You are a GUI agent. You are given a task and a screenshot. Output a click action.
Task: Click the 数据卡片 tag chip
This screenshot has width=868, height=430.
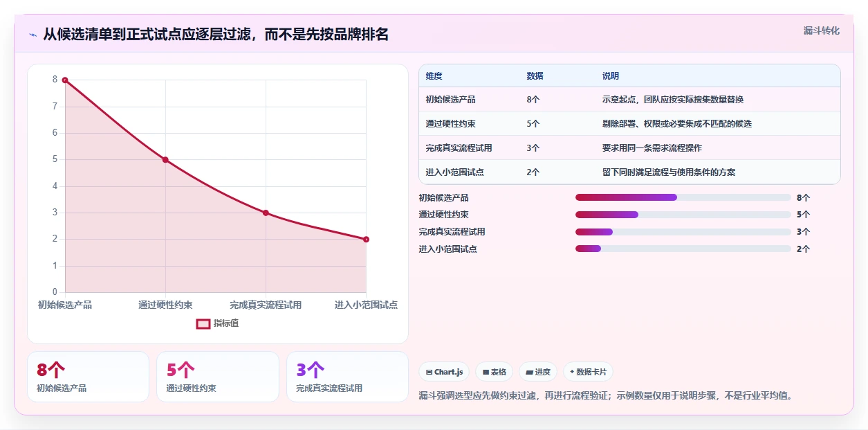point(588,372)
